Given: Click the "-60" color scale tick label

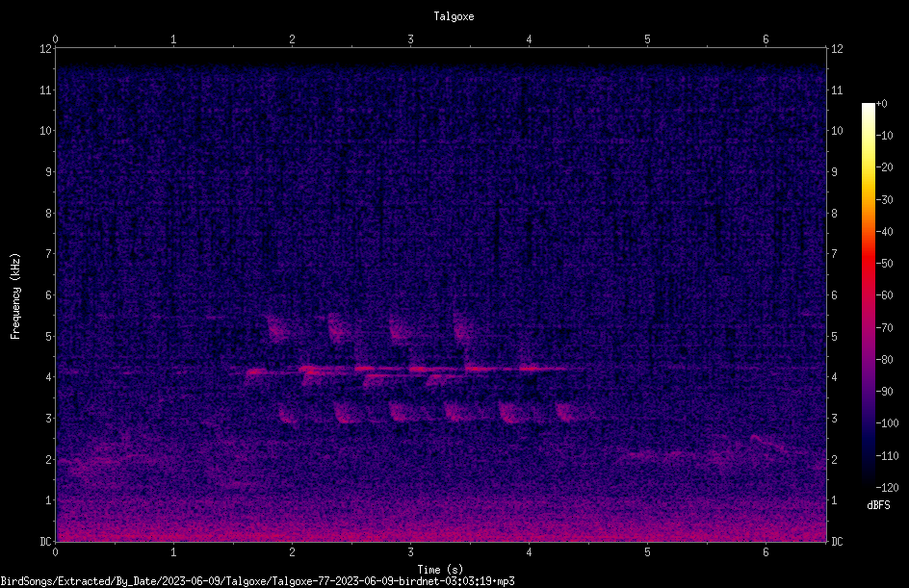Looking at the screenshot, I should pyautogui.click(x=885, y=295).
